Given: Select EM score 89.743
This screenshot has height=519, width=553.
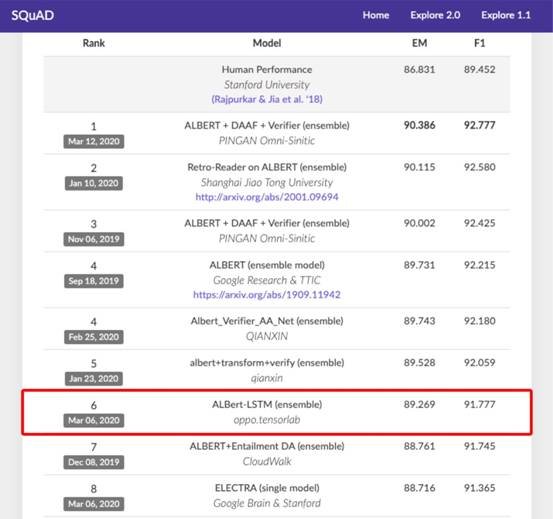Looking at the screenshot, I should (x=419, y=321).
